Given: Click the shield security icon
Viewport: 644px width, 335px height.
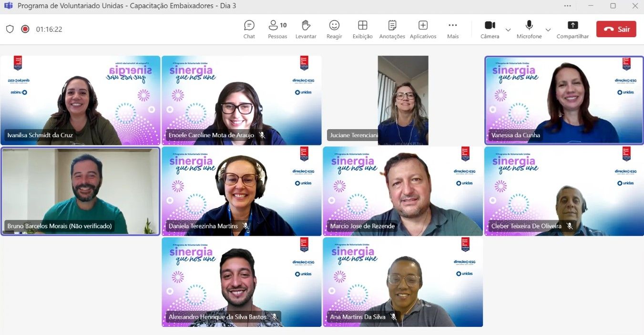Looking at the screenshot, I should click(x=10, y=29).
